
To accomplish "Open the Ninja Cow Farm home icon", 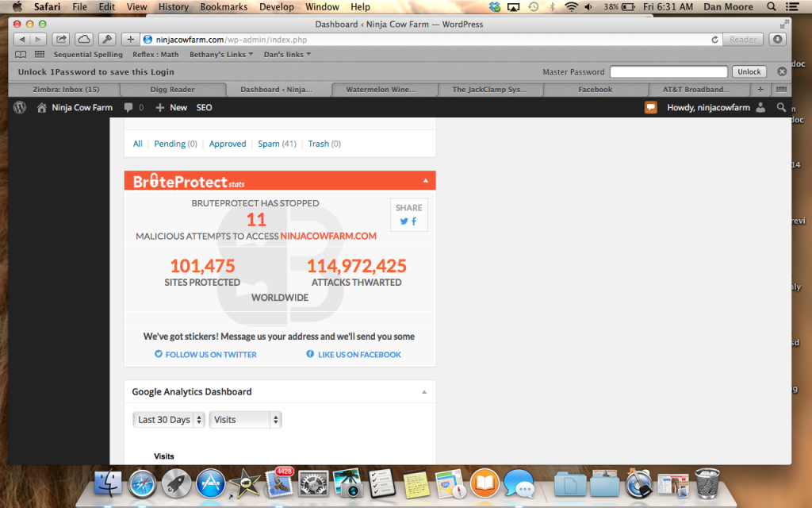I will click(x=41, y=107).
